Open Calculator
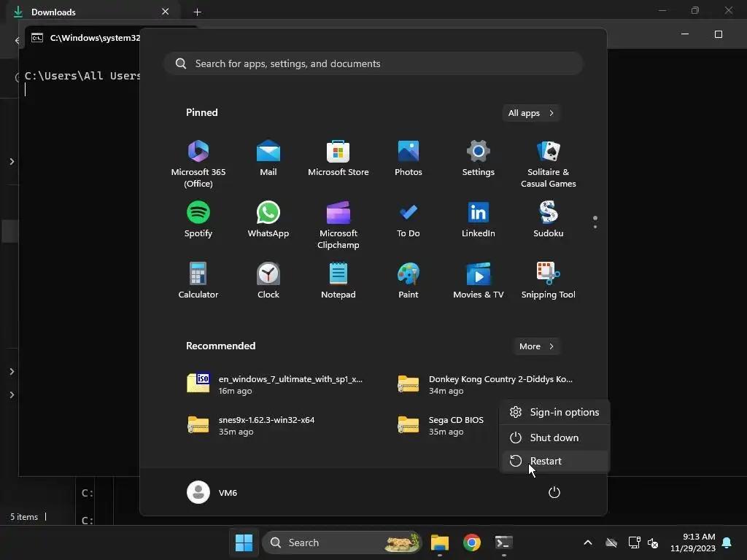The image size is (747, 560). (198, 281)
